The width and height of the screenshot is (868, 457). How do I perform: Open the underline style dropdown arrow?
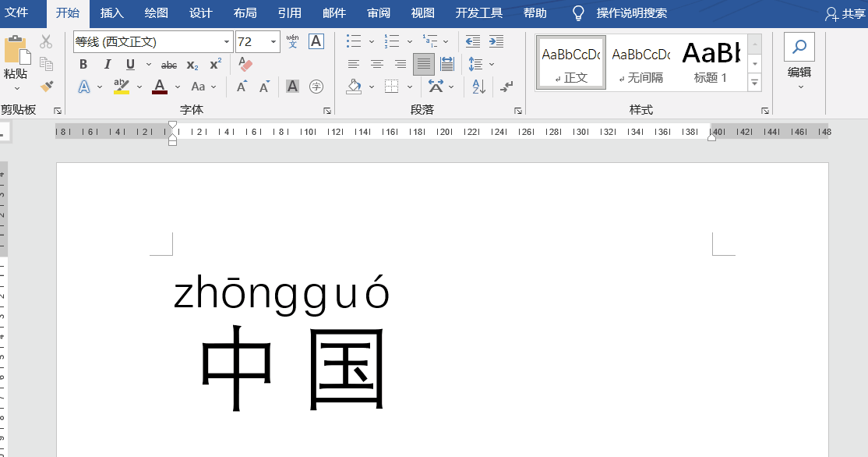(x=148, y=64)
